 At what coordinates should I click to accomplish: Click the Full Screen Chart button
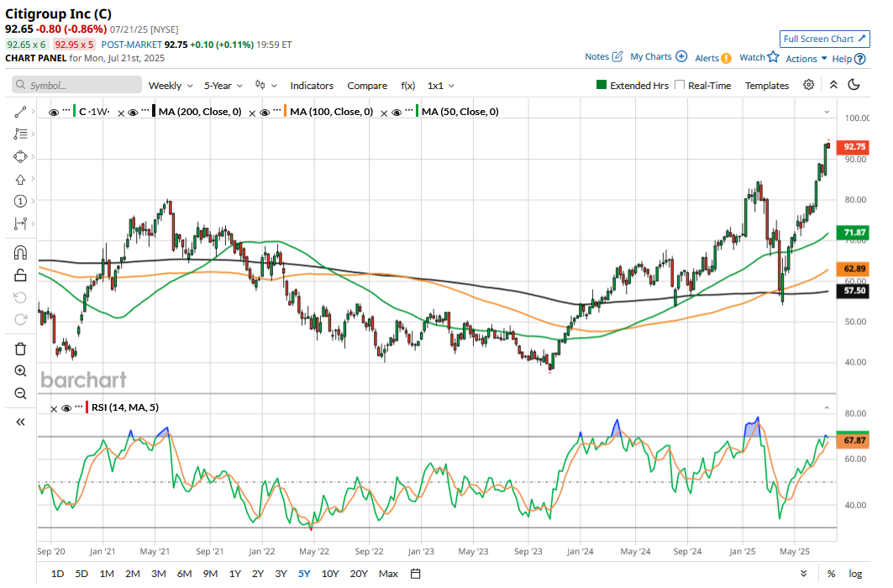click(824, 39)
